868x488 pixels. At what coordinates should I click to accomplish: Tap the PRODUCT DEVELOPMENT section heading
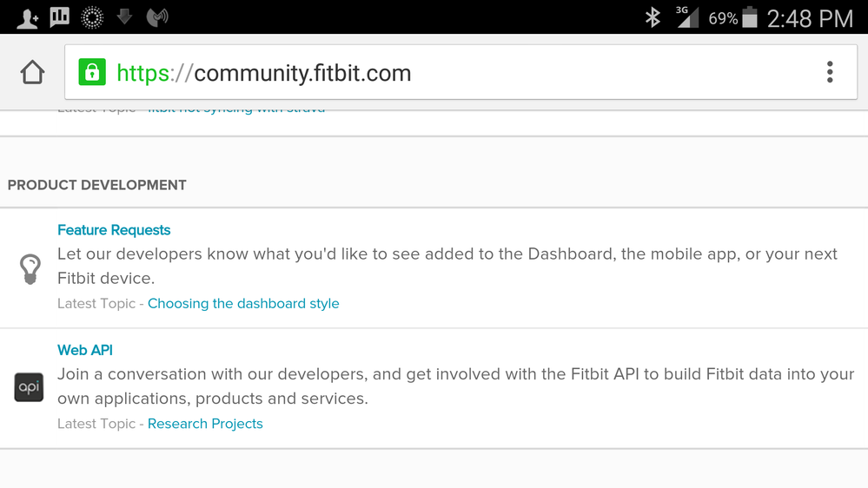tap(97, 185)
